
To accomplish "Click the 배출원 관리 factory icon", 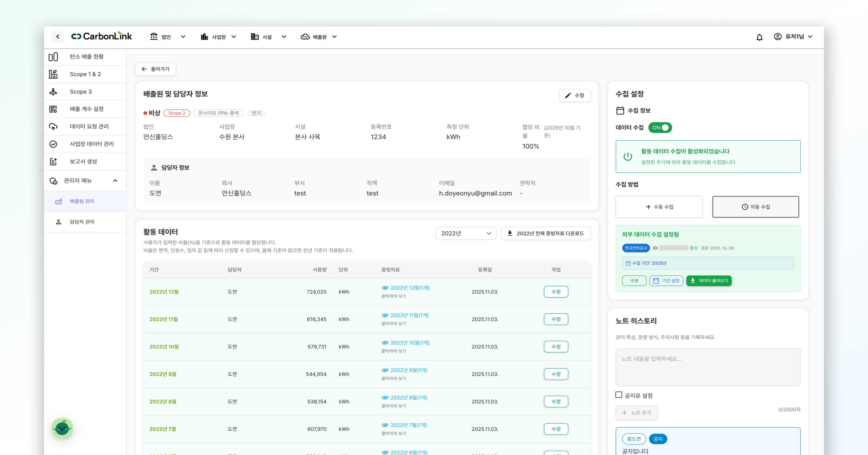I will click(59, 201).
